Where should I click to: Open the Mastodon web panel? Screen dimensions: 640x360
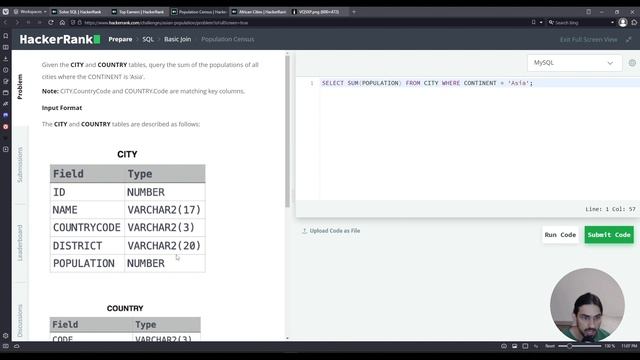tap(6, 116)
